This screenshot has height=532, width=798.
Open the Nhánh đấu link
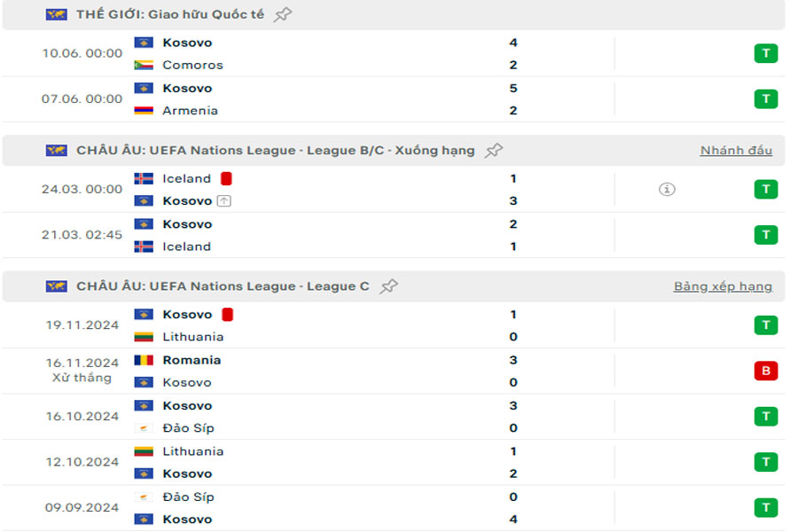(x=736, y=151)
